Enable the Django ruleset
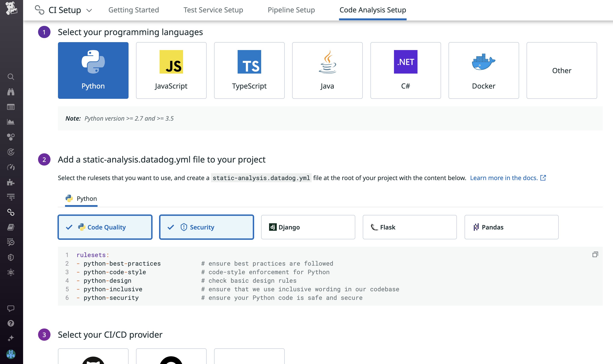613x364 pixels. (x=308, y=227)
